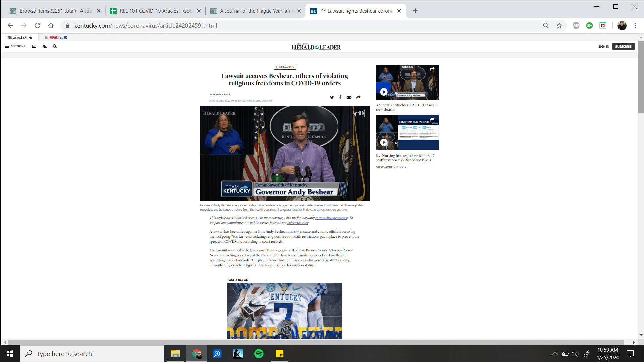Email this article via envelope icon

point(349,97)
